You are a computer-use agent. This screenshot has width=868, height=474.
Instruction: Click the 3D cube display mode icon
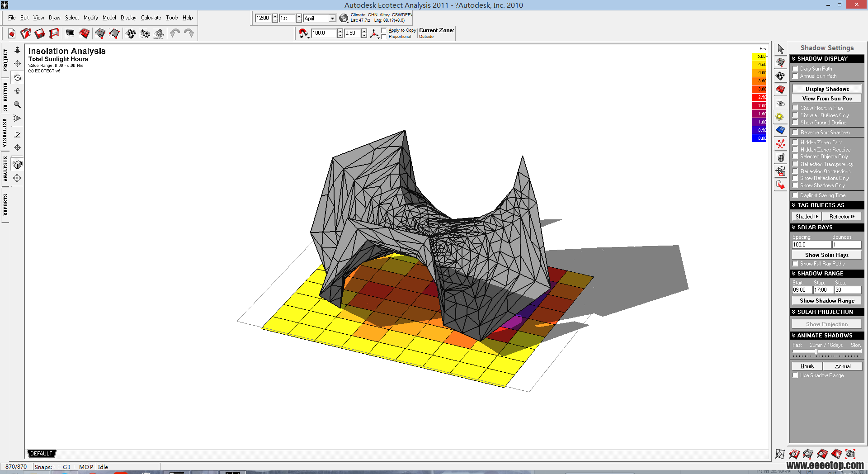click(17, 165)
